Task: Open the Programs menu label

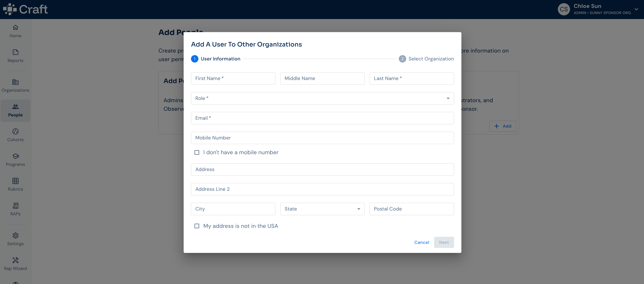Action: (x=15, y=164)
